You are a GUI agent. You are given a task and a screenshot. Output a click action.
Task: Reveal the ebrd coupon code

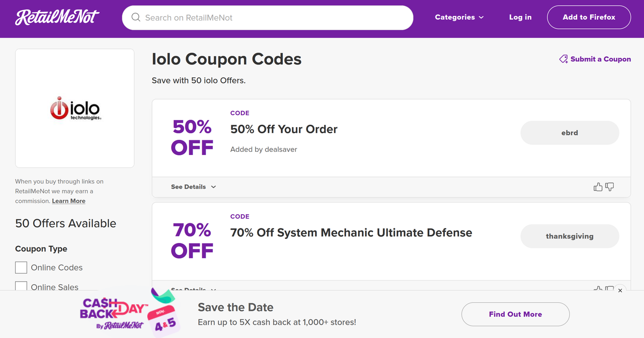570,133
